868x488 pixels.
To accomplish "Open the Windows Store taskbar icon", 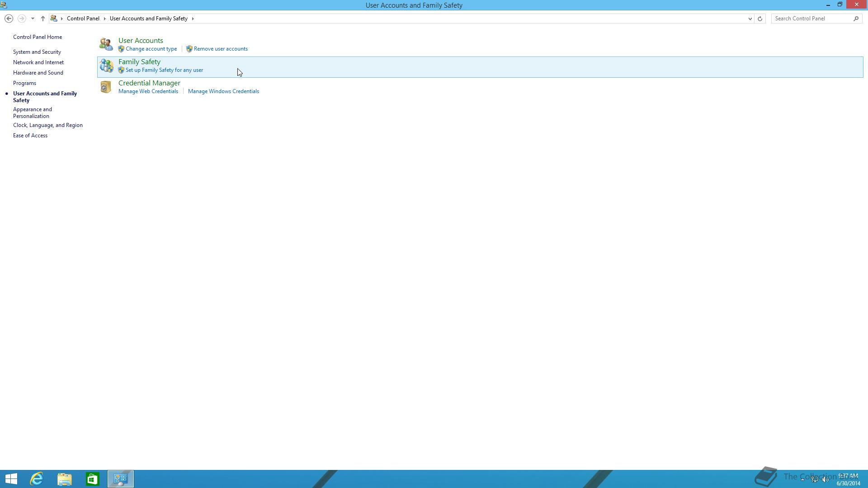I will (x=93, y=479).
